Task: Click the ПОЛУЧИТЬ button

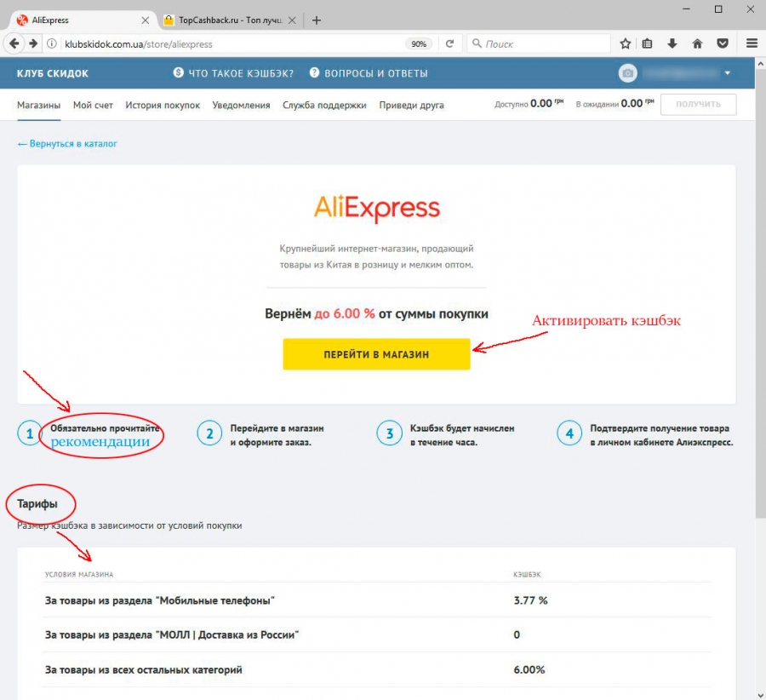Action: (698, 104)
